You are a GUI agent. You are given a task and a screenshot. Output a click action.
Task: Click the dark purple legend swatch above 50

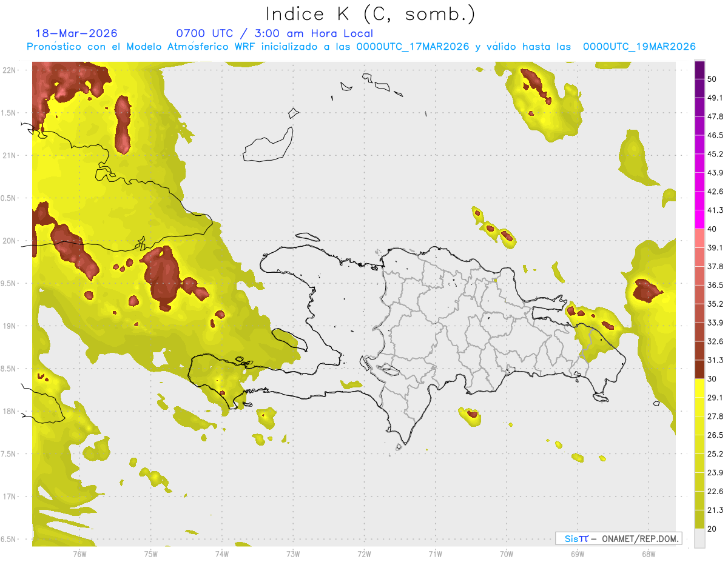[x=700, y=70]
